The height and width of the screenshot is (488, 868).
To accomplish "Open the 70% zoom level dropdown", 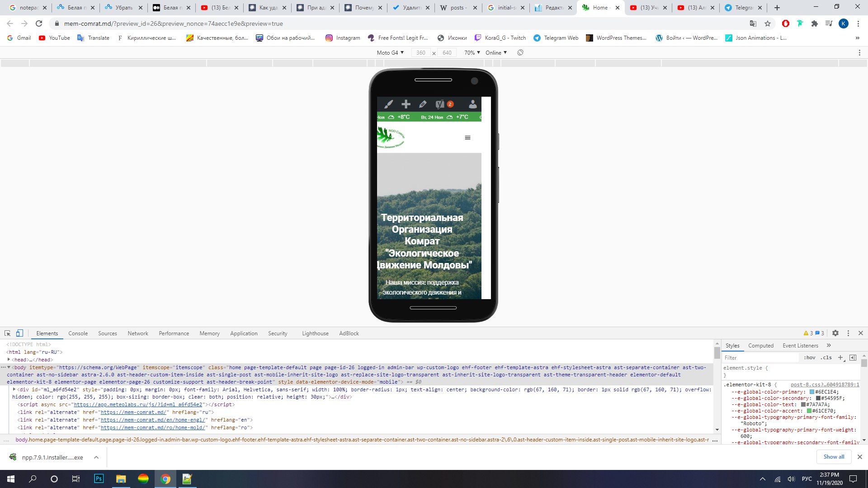I will [x=472, y=53].
